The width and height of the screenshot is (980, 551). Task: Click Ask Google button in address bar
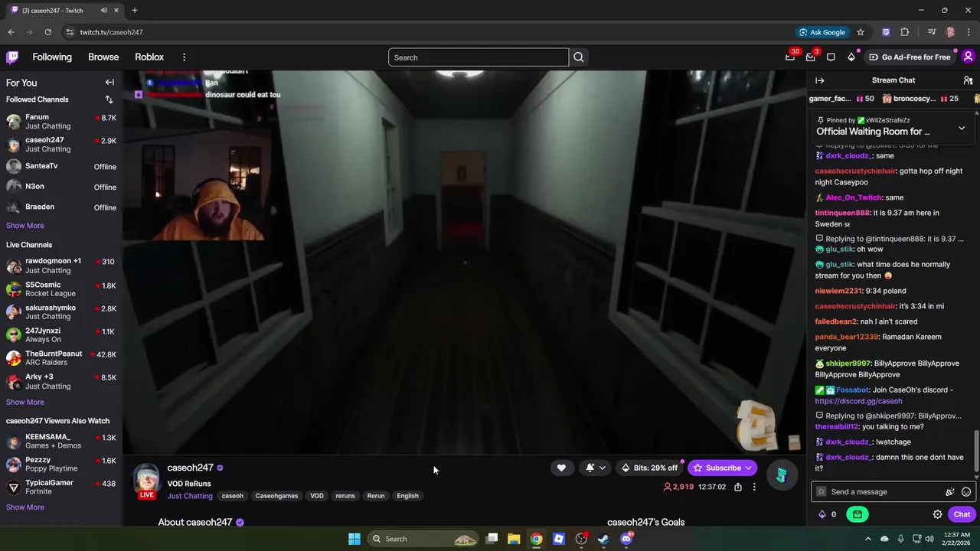[x=822, y=32]
